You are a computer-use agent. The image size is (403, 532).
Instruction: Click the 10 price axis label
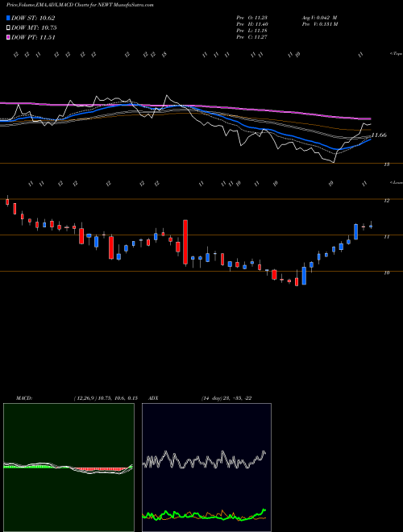click(x=386, y=272)
